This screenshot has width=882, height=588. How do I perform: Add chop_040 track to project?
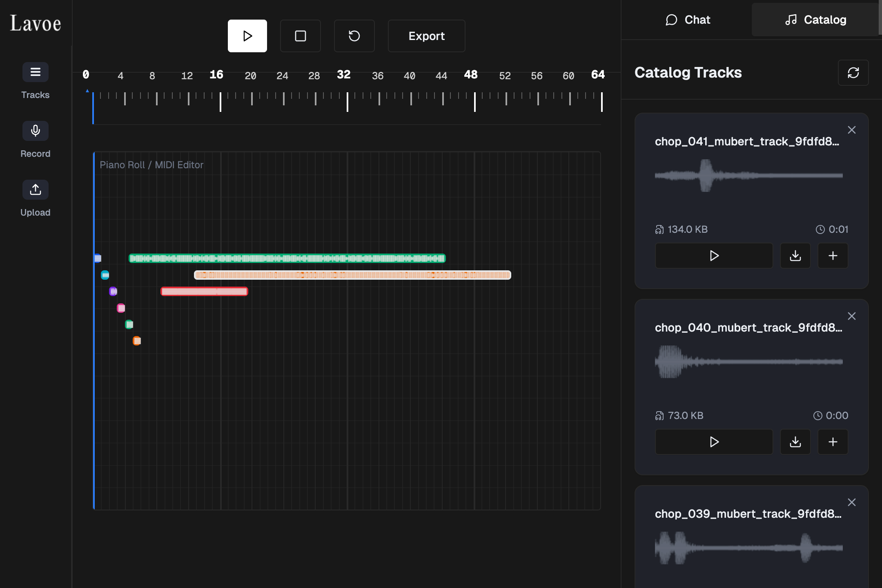pyautogui.click(x=833, y=442)
